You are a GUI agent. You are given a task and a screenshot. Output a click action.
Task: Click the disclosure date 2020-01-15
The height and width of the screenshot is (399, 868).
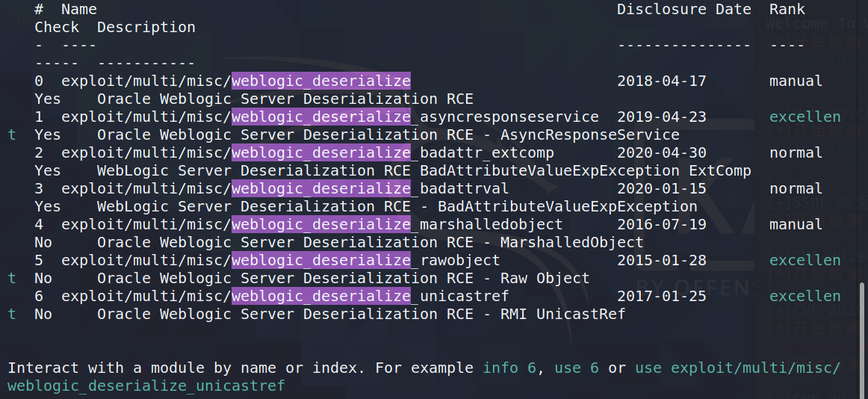pos(662,189)
